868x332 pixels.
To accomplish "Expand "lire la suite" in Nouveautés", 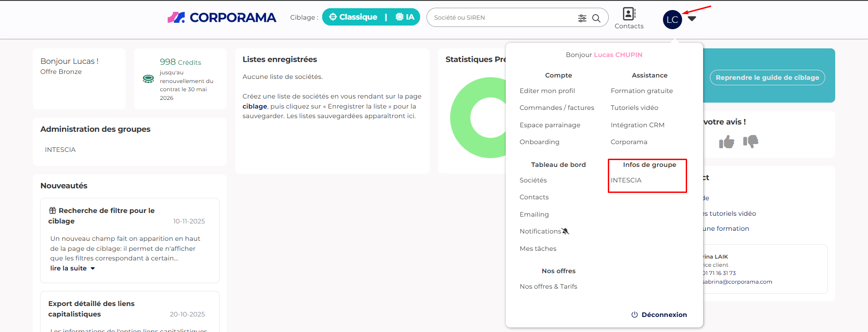I will (x=72, y=268).
